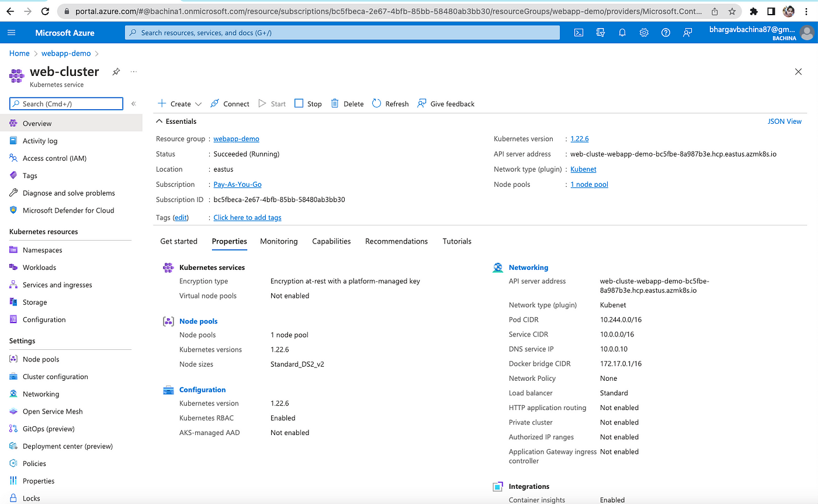
Task: Open the 1 node pool link in Essentials
Action: coord(589,185)
